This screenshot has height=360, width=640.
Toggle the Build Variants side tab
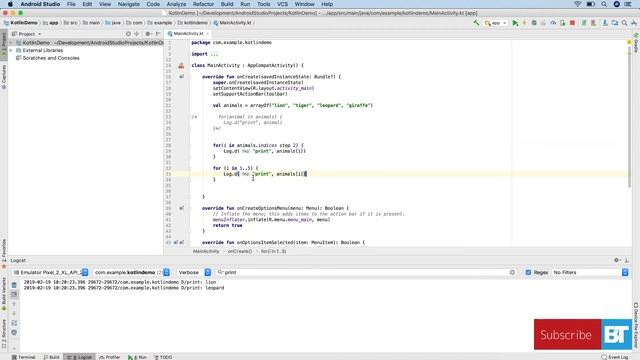click(x=4, y=294)
